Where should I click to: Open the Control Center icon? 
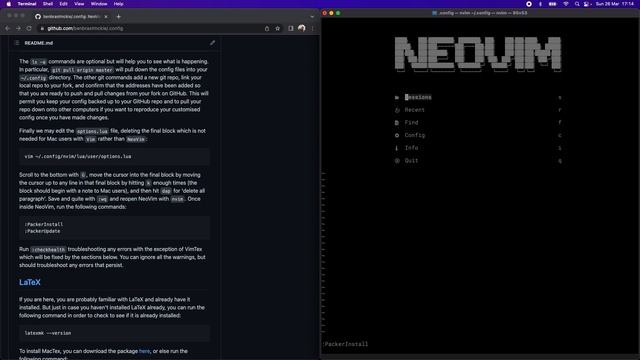pos(587,4)
